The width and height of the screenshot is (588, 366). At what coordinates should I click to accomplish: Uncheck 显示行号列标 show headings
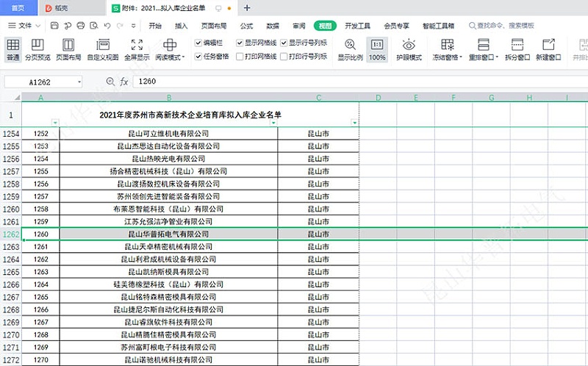(284, 43)
